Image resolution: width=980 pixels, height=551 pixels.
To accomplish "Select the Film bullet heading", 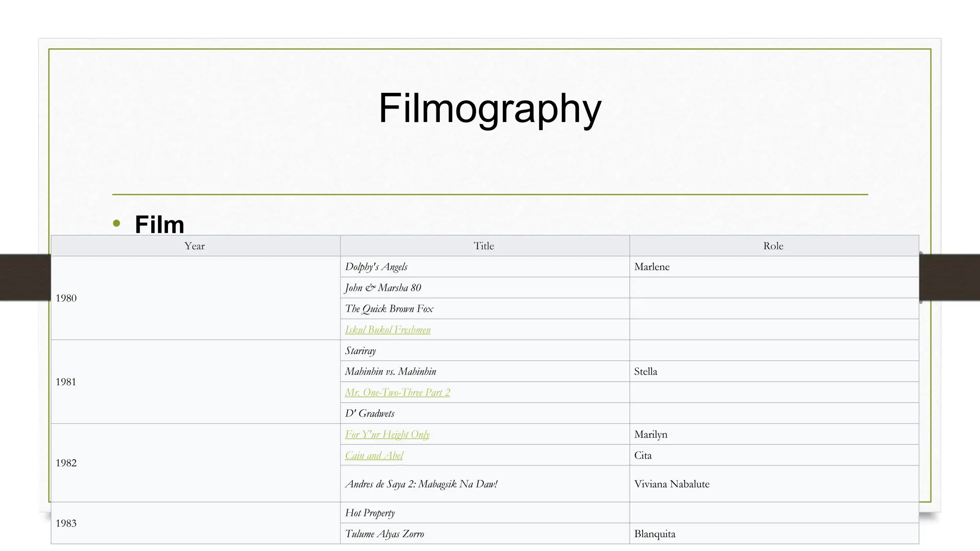I will 159,224.
